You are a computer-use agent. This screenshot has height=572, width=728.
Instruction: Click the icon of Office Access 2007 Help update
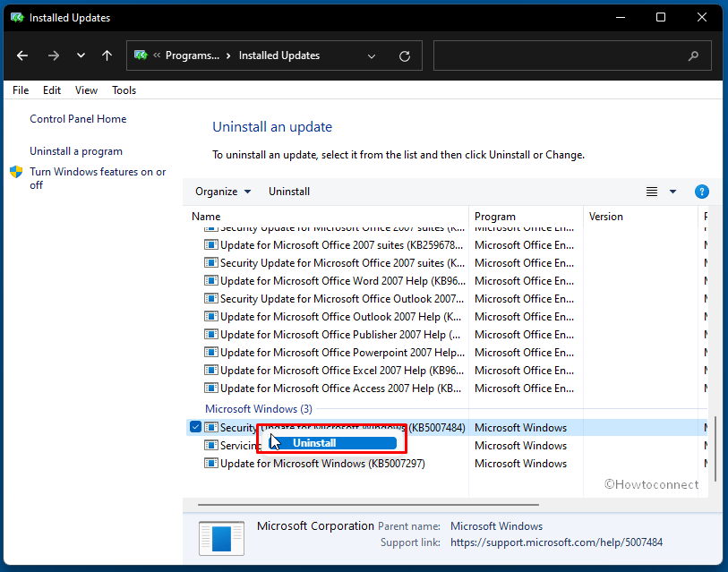pos(211,388)
